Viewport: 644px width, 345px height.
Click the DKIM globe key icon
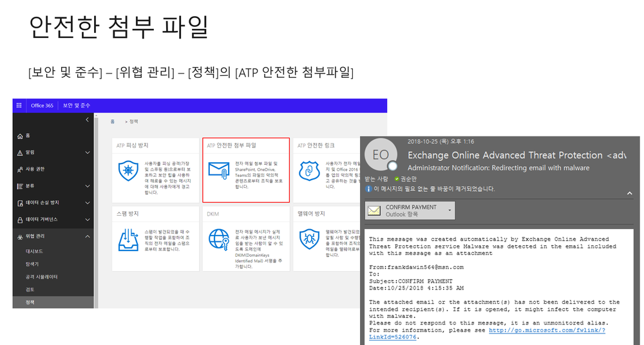point(220,239)
